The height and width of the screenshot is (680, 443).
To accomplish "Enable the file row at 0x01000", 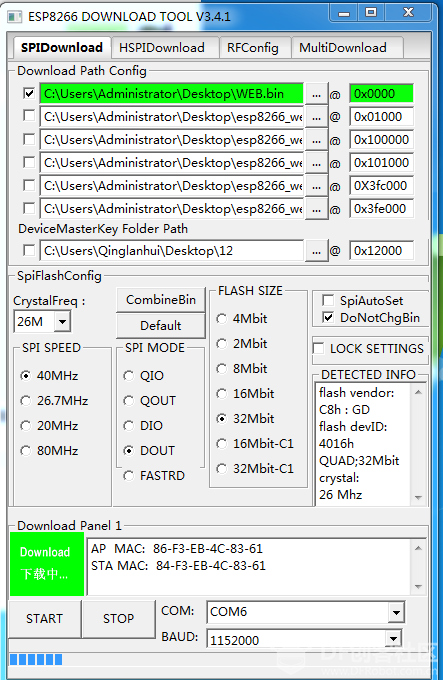I will click(29, 116).
